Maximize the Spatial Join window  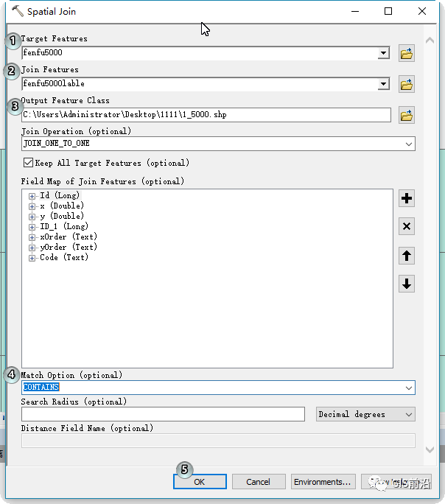point(388,11)
